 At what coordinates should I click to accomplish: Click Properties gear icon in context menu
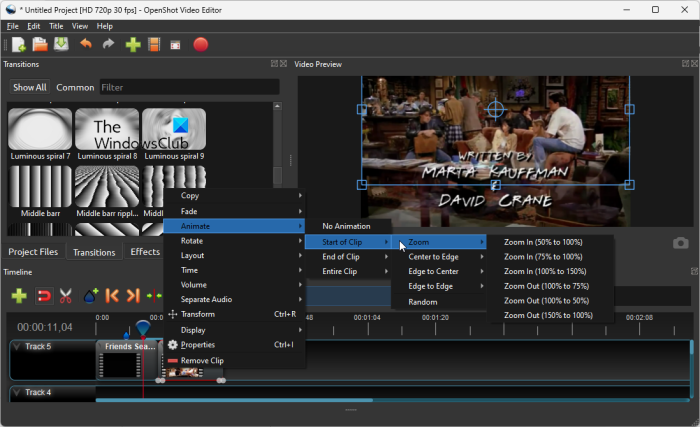click(x=173, y=345)
